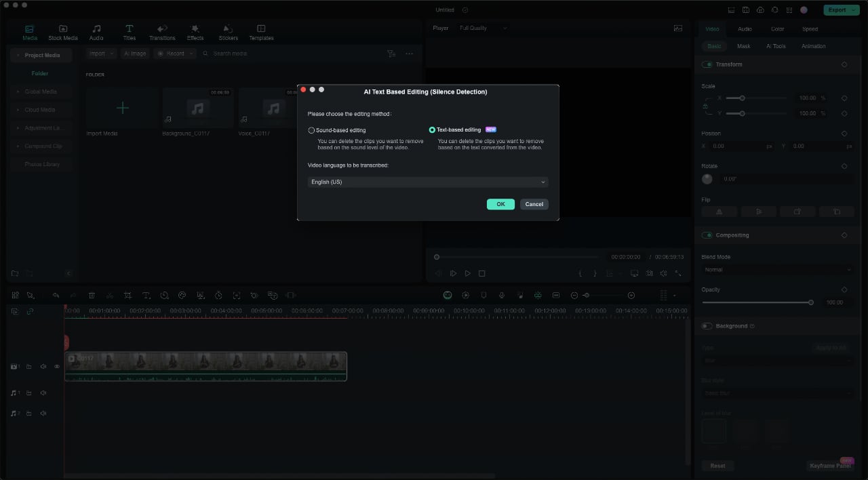Click the add text icon above the timeline
Image resolution: width=868 pixels, height=480 pixels.
146,296
